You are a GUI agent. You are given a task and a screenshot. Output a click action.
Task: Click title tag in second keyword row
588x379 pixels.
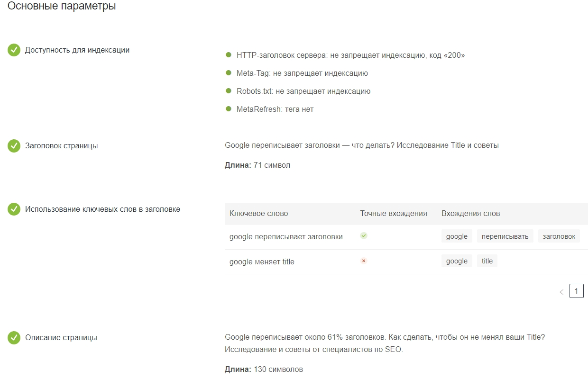(x=487, y=261)
